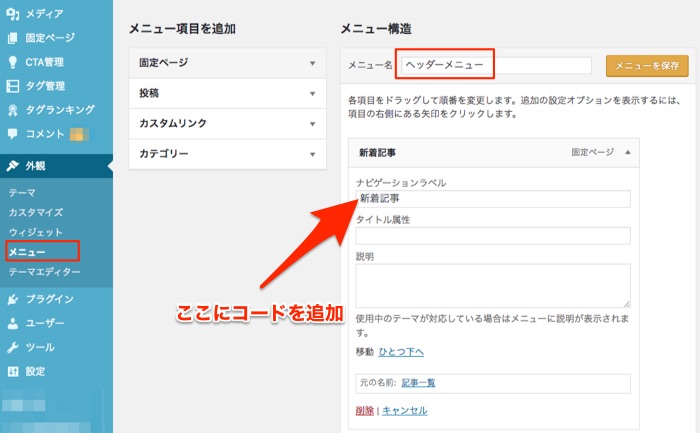This screenshot has height=433, width=700.
Task: Go to ウィジェット submenu
Action: [x=36, y=232]
